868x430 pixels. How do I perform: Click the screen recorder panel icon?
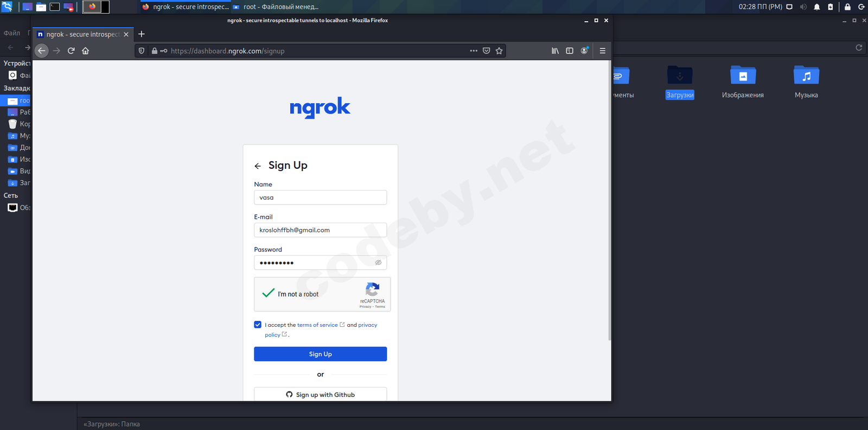click(69, 7)
